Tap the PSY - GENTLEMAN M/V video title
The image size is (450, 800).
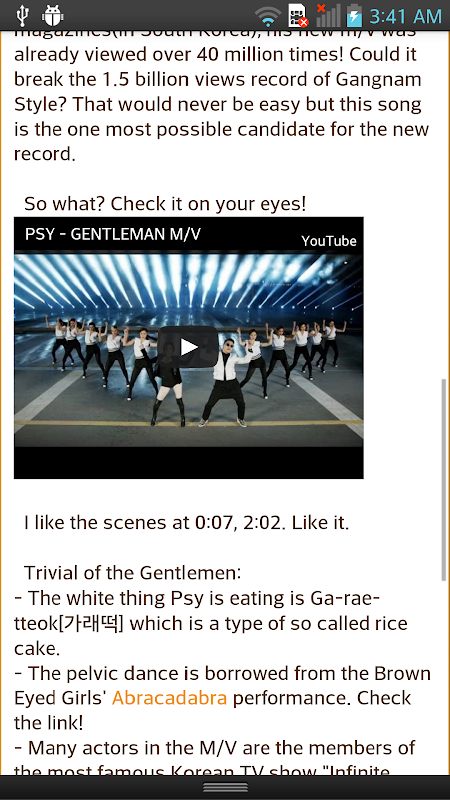point(113,234)
